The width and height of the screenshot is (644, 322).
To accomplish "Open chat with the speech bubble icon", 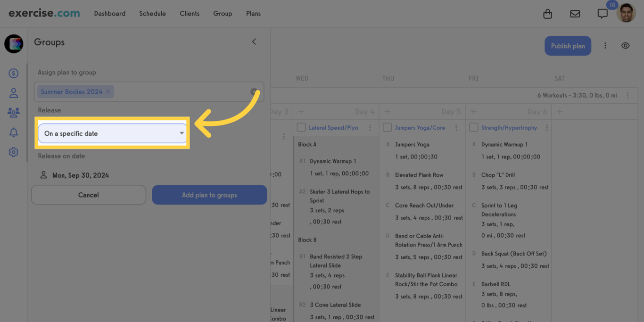I will pyautogui.click(x=602, y=14).
